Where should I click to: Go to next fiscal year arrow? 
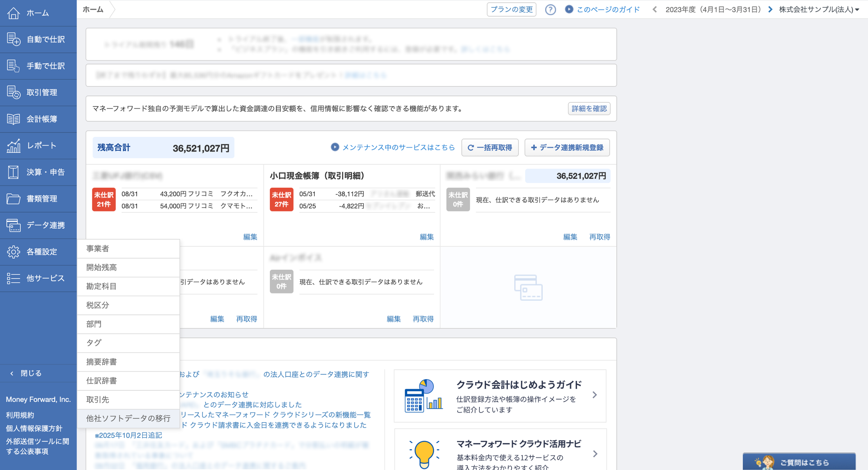(x=770, y=9)
